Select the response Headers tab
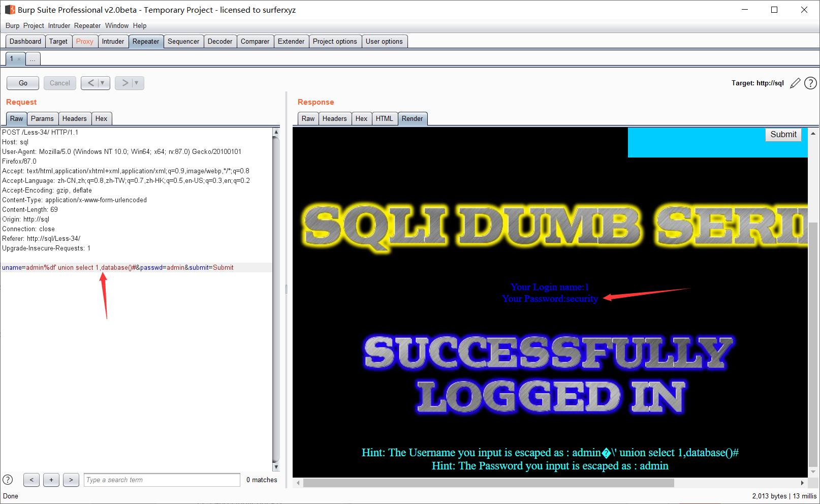The width and height of the screenshot is (820, 504). pos(335,118)
